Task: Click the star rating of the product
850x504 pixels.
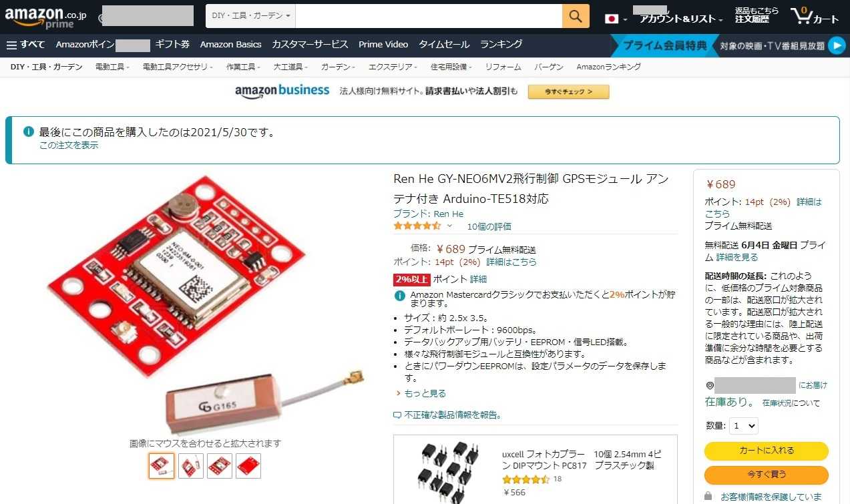Action: coord(417,226)
